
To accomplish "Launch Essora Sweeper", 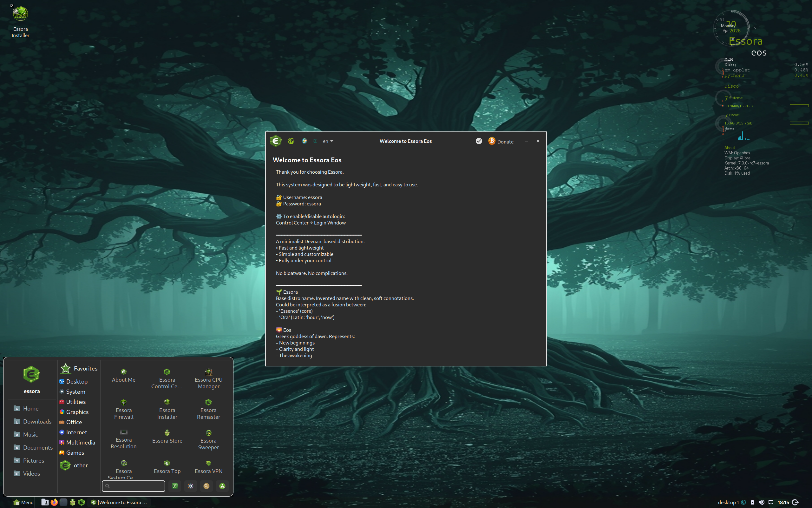I will click(x=208, y=440).
